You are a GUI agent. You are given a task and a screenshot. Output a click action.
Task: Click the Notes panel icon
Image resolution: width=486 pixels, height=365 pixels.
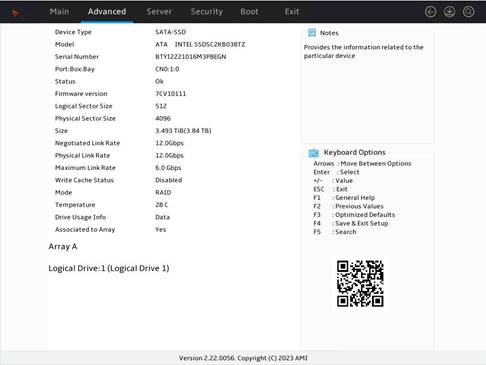tap(312, 33)
